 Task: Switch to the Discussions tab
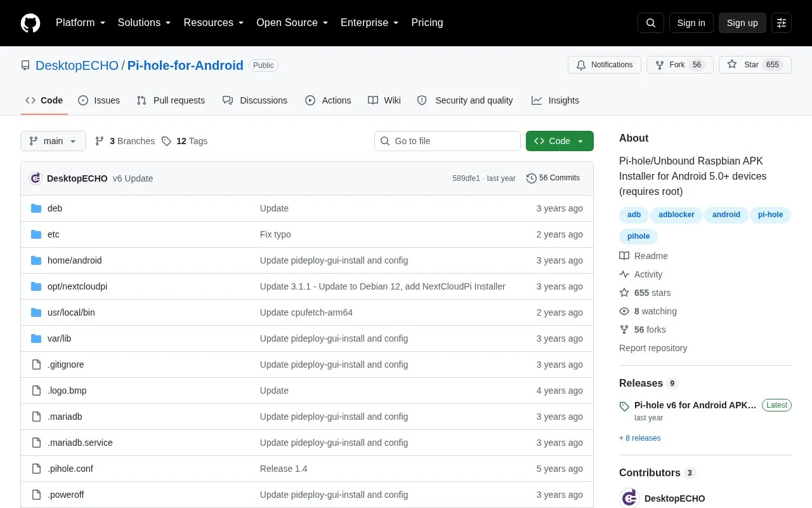(255, 100)
